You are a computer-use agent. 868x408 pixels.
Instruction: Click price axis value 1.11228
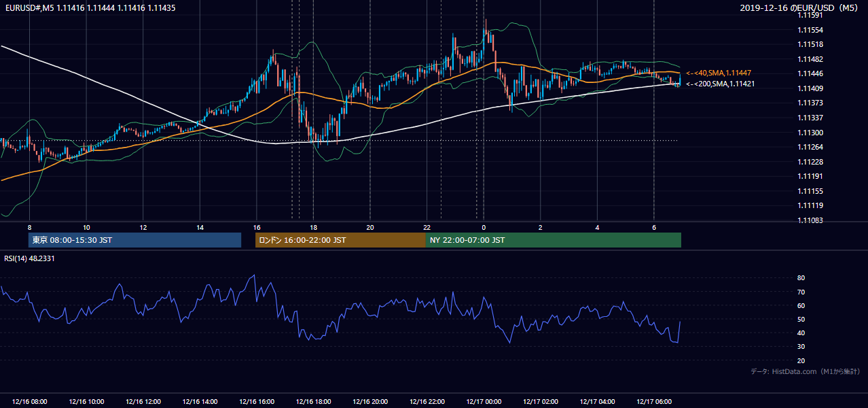(x=810, y=162)
